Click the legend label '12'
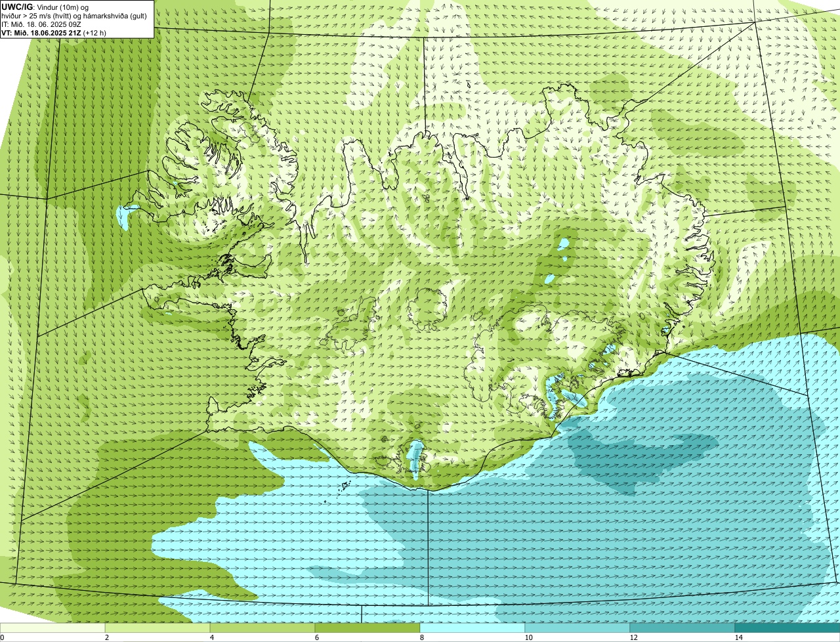The image size is (840, 642). [x=633, y=637]
